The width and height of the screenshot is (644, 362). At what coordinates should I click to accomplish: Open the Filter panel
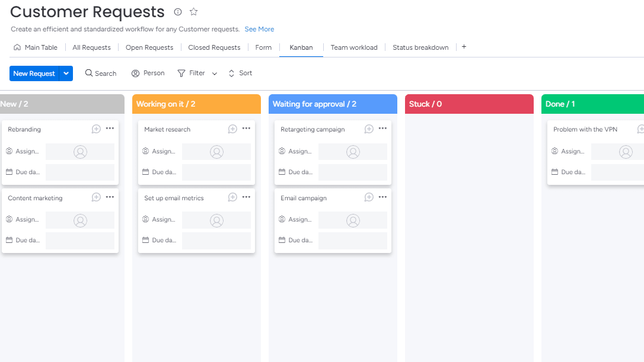(x=194, y=73)
